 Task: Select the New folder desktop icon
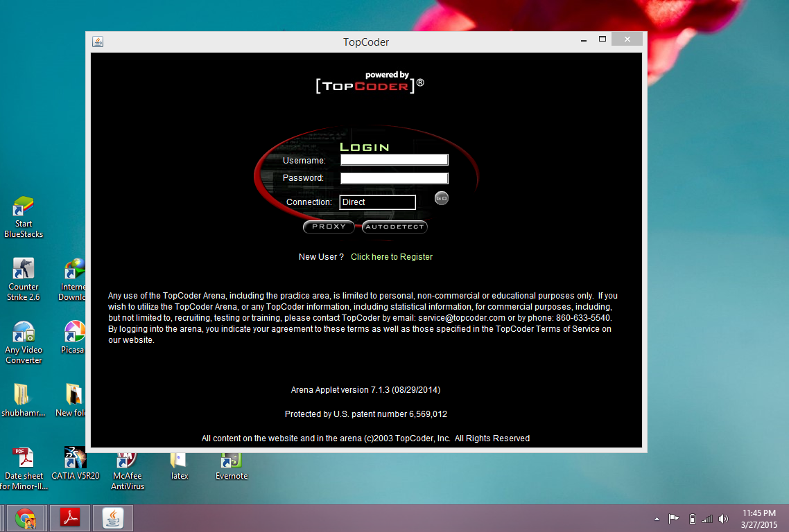(72, 400)
